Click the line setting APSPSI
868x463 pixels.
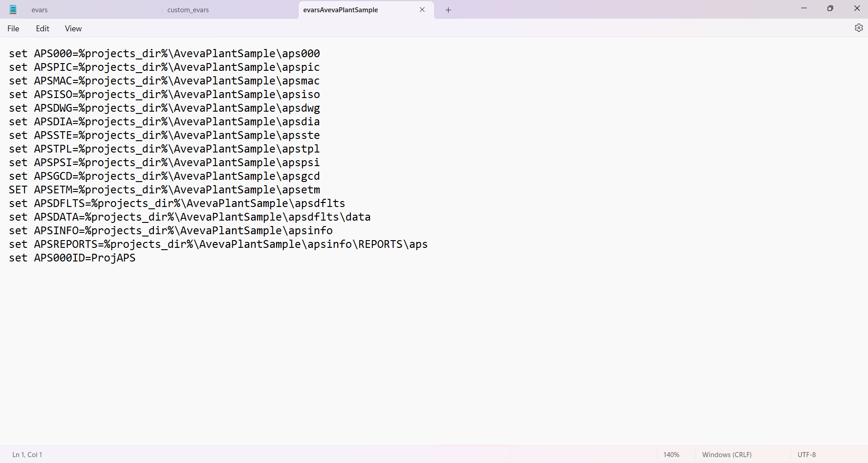(164, 163)
